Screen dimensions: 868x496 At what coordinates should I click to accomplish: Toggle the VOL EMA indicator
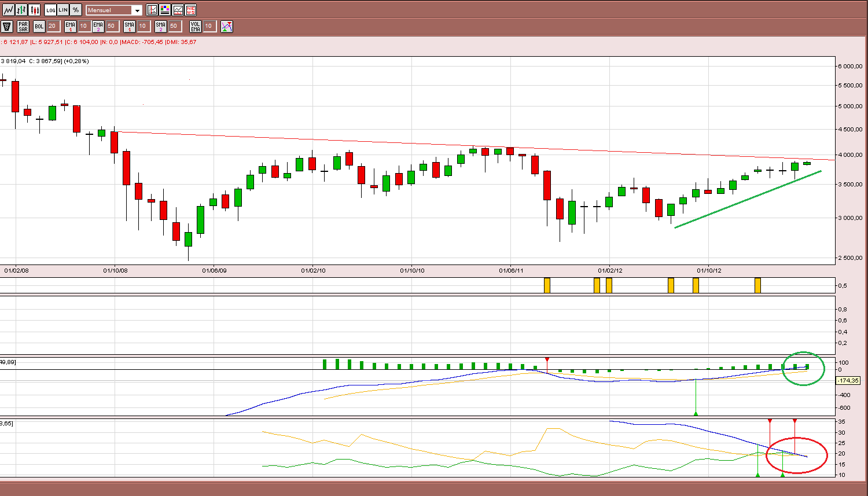pyautogui.click(x=196, y=26)
